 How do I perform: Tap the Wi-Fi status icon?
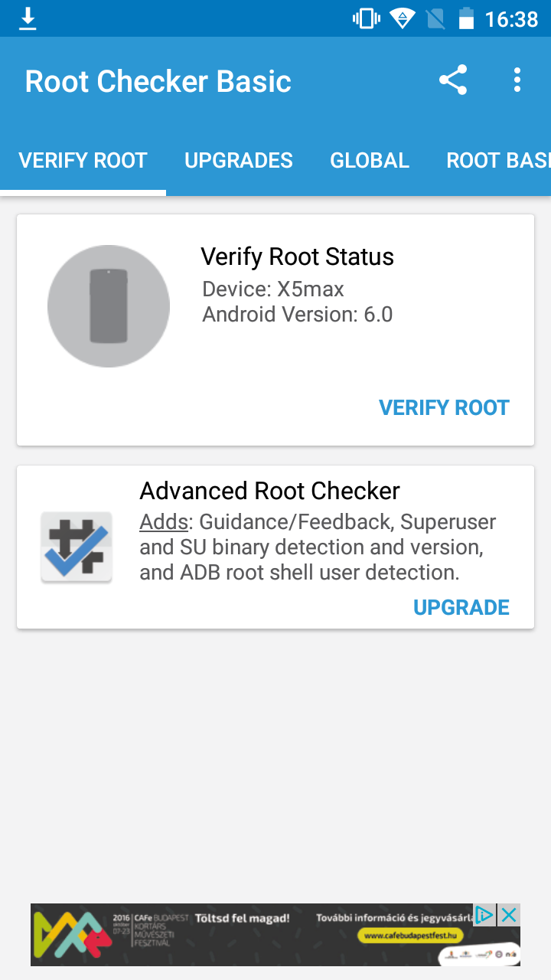pos(402,18)
